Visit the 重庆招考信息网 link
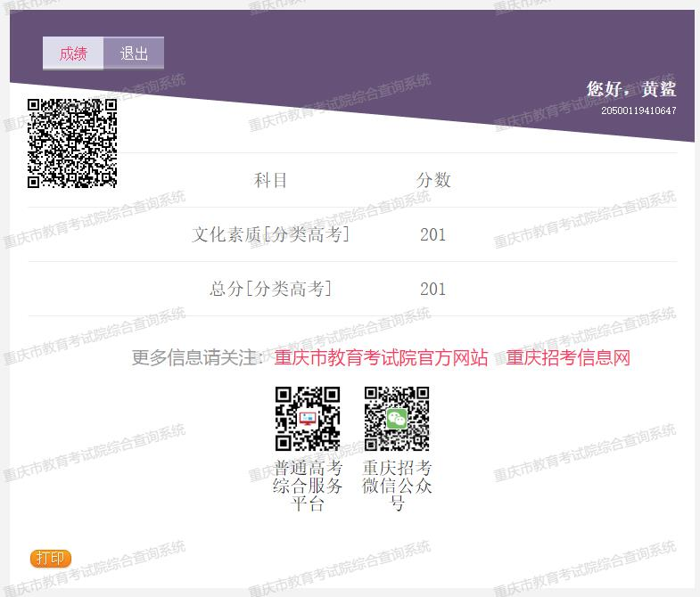Screen dimensions: 700x597 pyautogui.click(x=568, y=358)
